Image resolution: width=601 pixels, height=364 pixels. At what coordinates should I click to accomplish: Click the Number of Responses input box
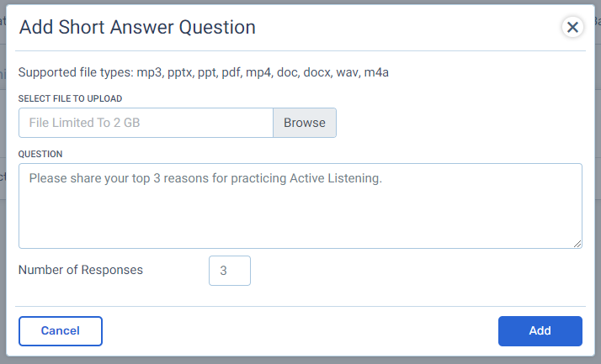pos(229,271)
